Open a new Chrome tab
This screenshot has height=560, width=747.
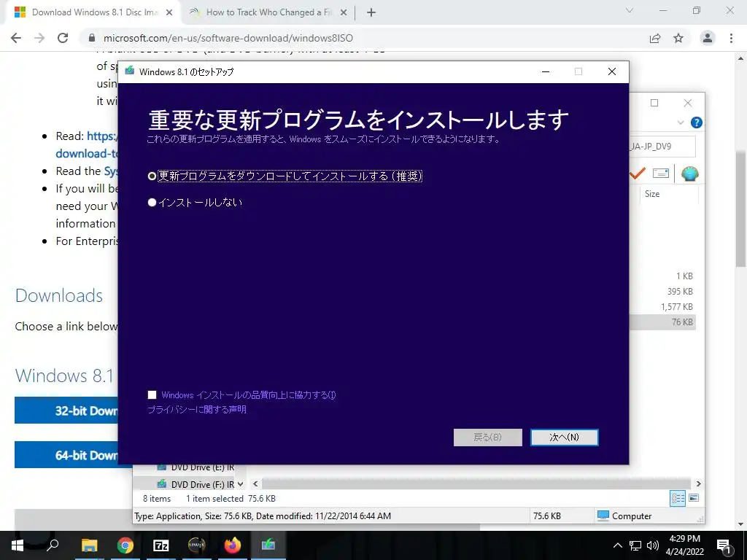pyautogui.click(x=371, y=13)
